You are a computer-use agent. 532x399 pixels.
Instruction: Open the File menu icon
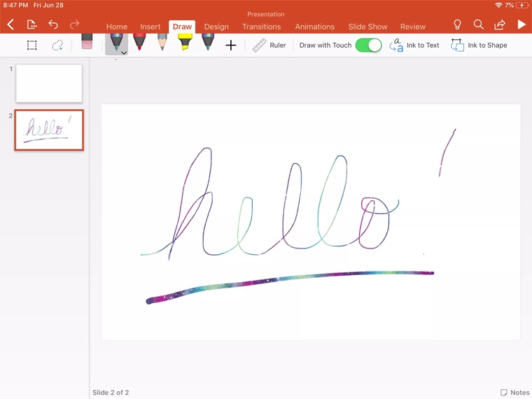coord(31,24)
